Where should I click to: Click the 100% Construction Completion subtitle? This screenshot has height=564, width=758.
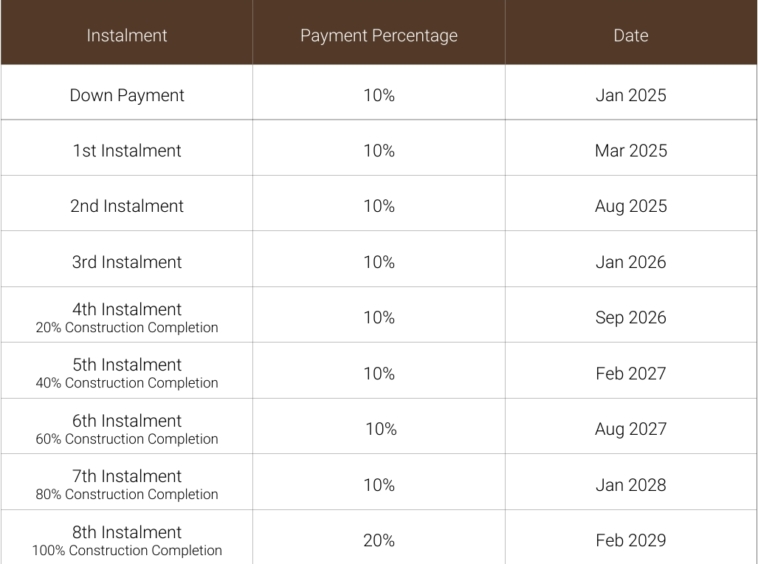point(126,551)
